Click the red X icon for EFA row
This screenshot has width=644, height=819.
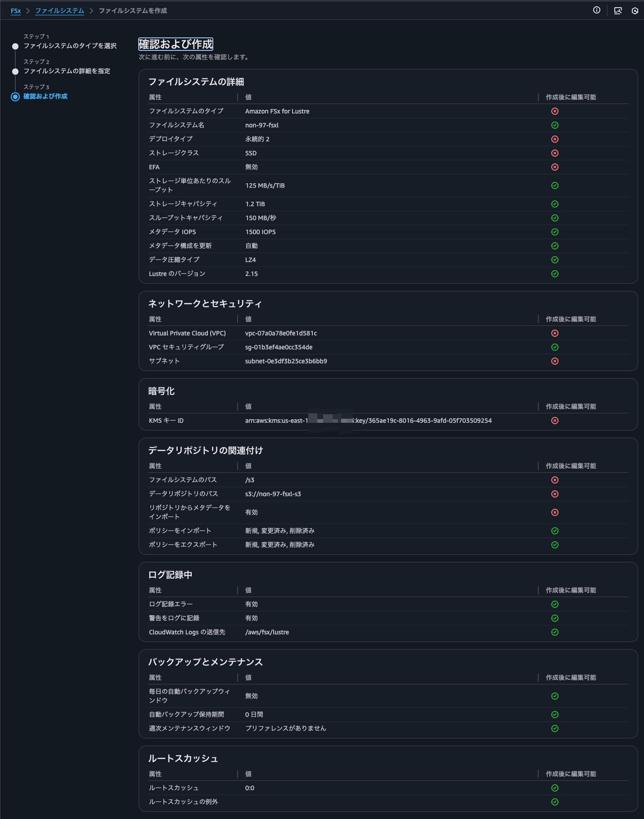pos(555,167)
